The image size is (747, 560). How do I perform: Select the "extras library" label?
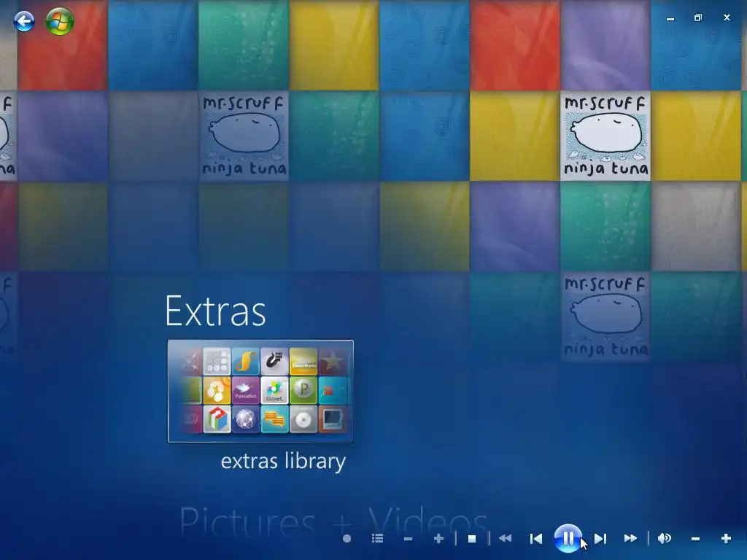point(284,461)
